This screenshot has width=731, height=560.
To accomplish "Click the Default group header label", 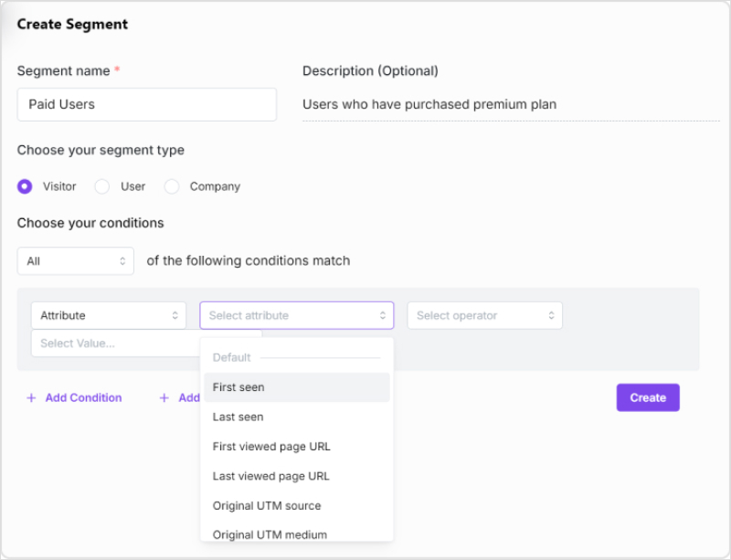I will click(232, 357).
